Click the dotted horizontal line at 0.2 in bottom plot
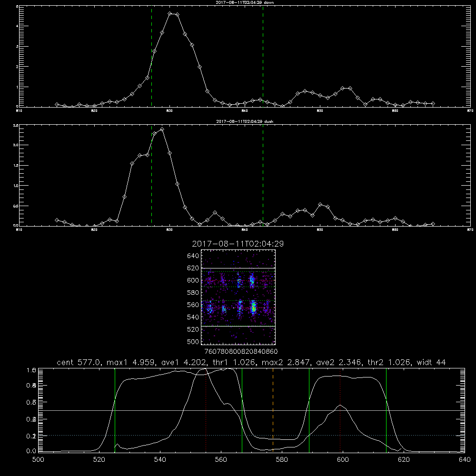This screenshot has height=476, width=476. 251,436
